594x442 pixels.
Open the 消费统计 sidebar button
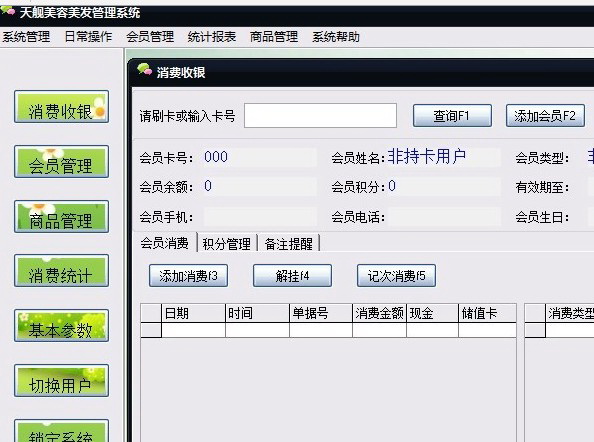61,271
